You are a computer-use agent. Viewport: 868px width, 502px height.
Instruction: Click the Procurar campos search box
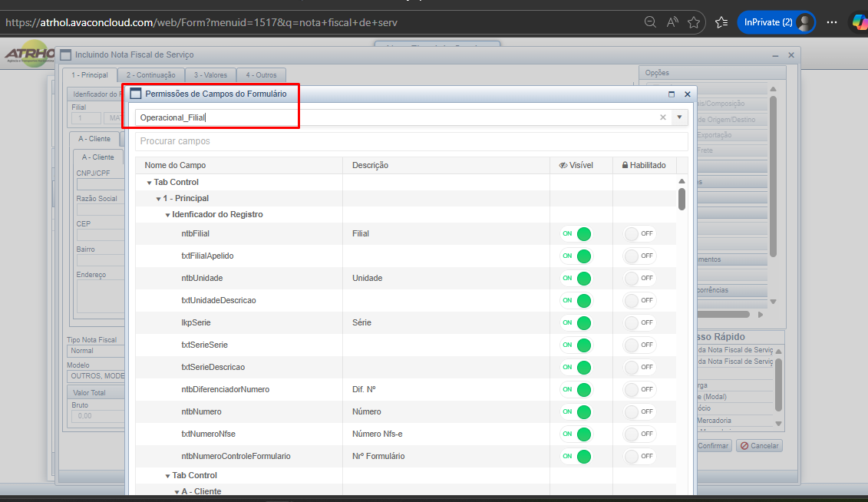pos(411,141)
